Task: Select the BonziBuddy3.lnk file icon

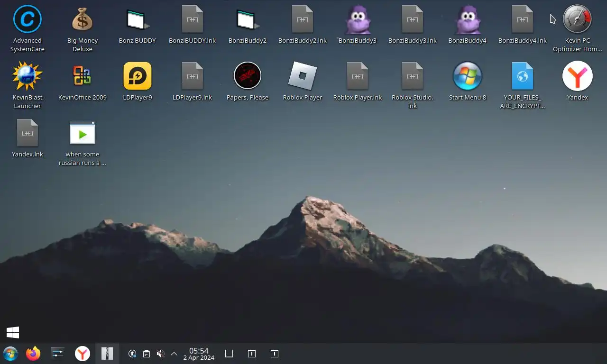Action: coord(413,20)
